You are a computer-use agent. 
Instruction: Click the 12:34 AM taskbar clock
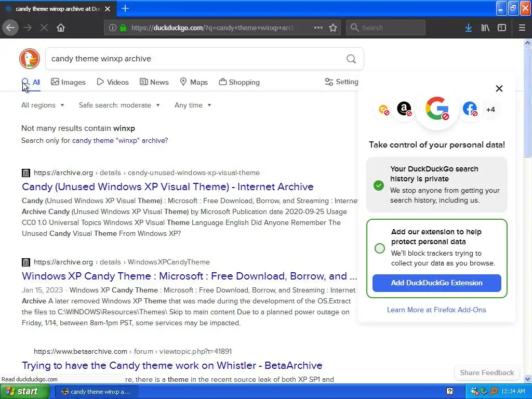coord(513,392)
